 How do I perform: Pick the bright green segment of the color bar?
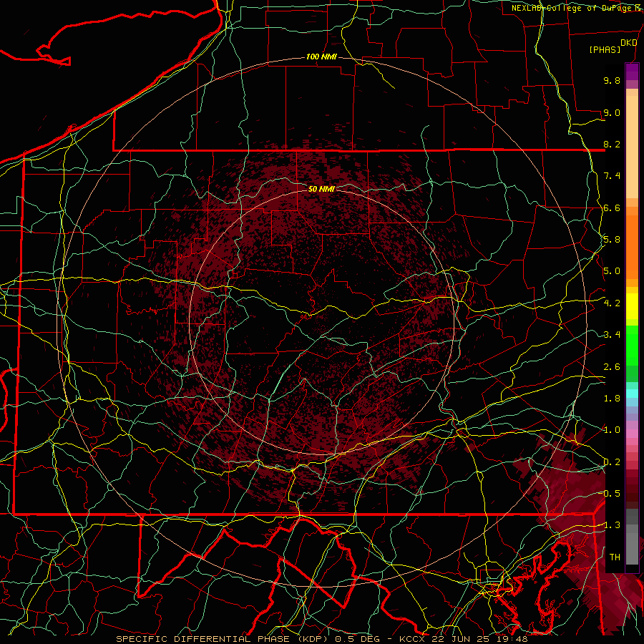click(x=632, y=345)
